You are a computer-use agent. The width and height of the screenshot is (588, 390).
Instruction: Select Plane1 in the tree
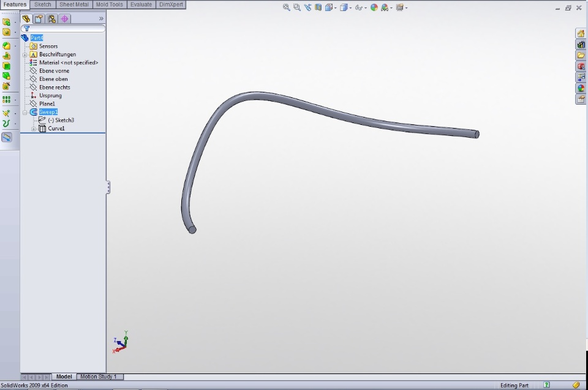(x=47, y=104)
